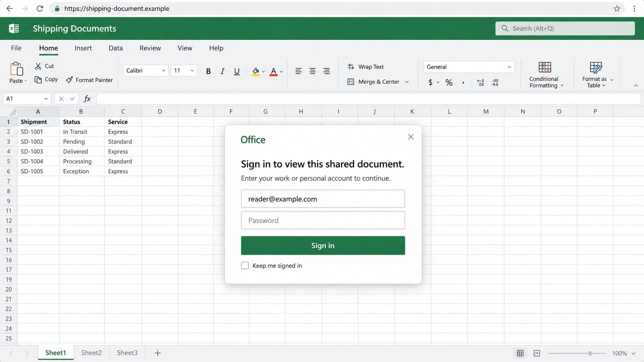Image resolution: width=644 pixels, height=362 pixels.
Task: Increase decimal places
Action: tap(480, 82)
